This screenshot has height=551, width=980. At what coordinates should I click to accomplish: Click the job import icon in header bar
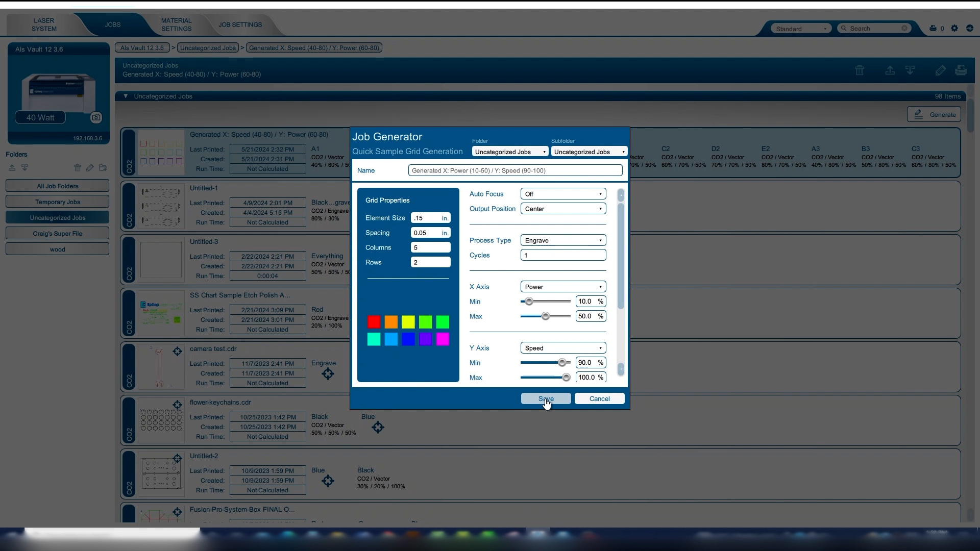(x=910, y=70)
